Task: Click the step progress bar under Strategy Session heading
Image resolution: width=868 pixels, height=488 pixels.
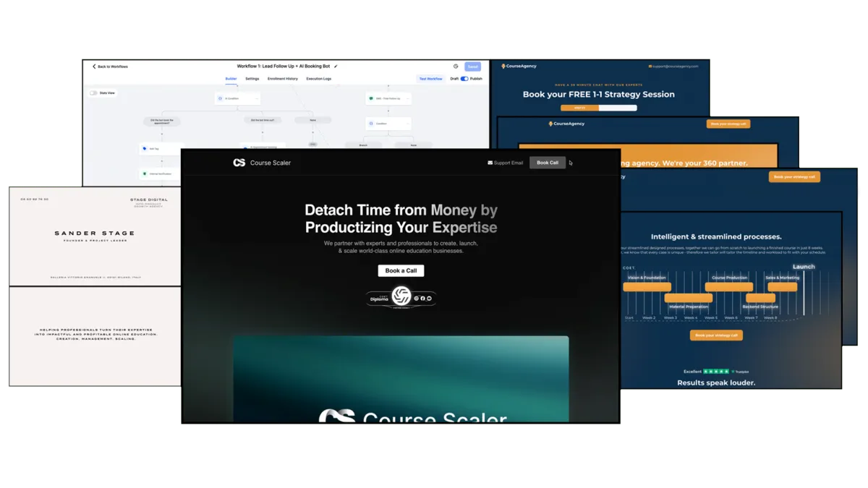Action: tap(599, 108)
